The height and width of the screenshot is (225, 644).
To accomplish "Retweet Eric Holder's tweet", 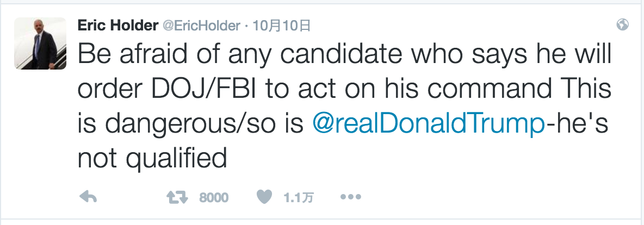I will [x=178, y=197].
